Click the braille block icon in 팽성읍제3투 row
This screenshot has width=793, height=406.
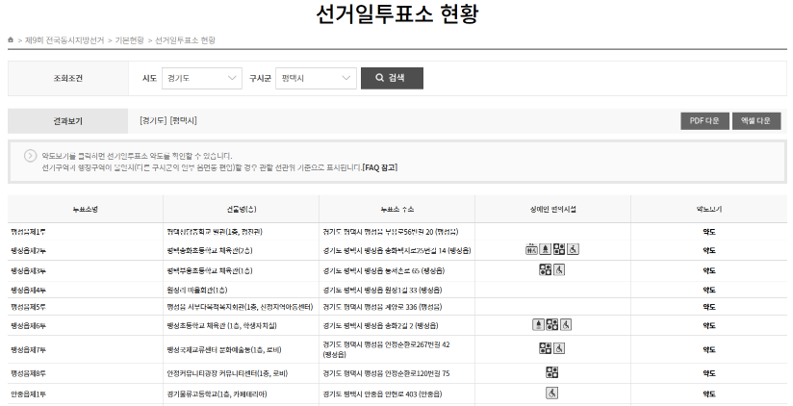[x=545, y=270]
